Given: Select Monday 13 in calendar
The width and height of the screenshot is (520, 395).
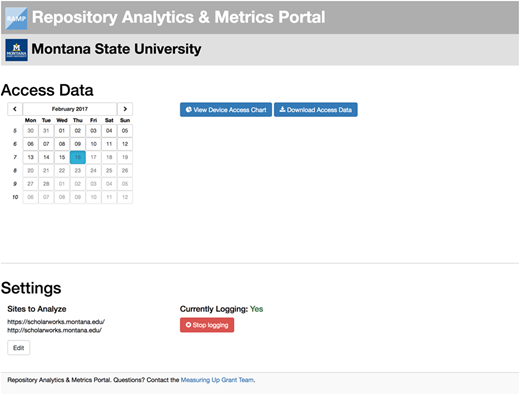Looking at the screenshot, I should coord(30,157).
